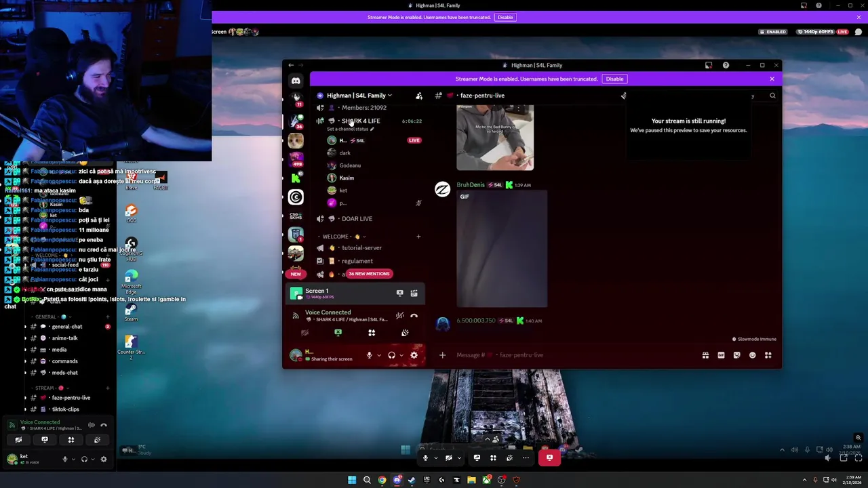
Task: Open the CSG Skins server icon
Action: (296, 216)
